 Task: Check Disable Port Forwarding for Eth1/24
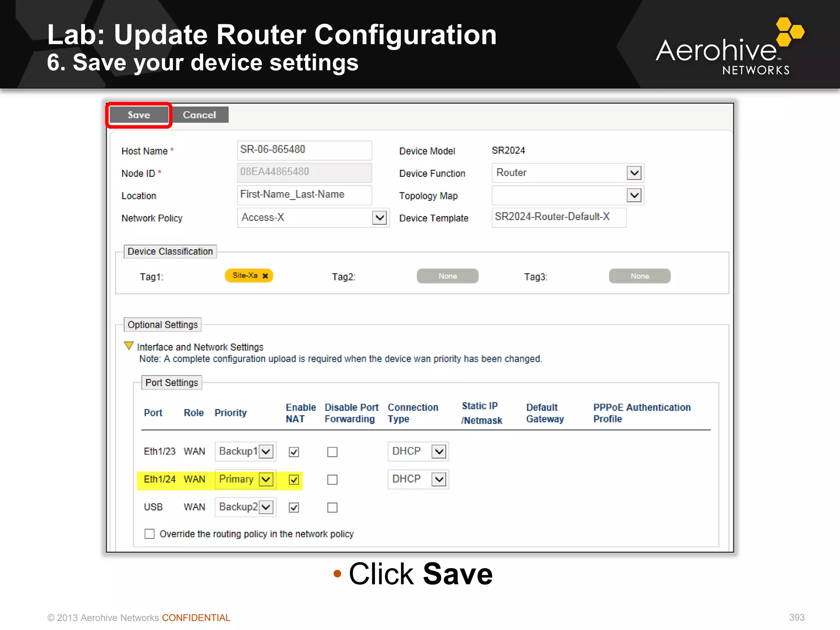[332, 479]
